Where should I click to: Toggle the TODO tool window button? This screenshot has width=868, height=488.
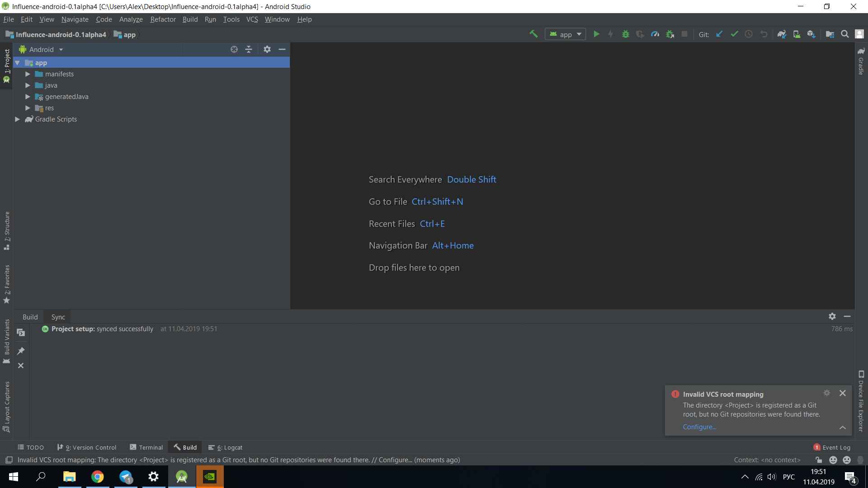click(x=31, y=447)
